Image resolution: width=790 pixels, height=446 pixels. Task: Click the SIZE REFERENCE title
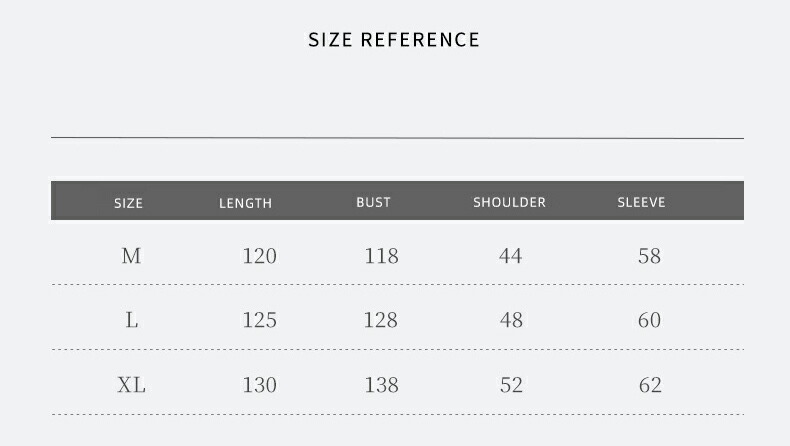click(394, 40)
